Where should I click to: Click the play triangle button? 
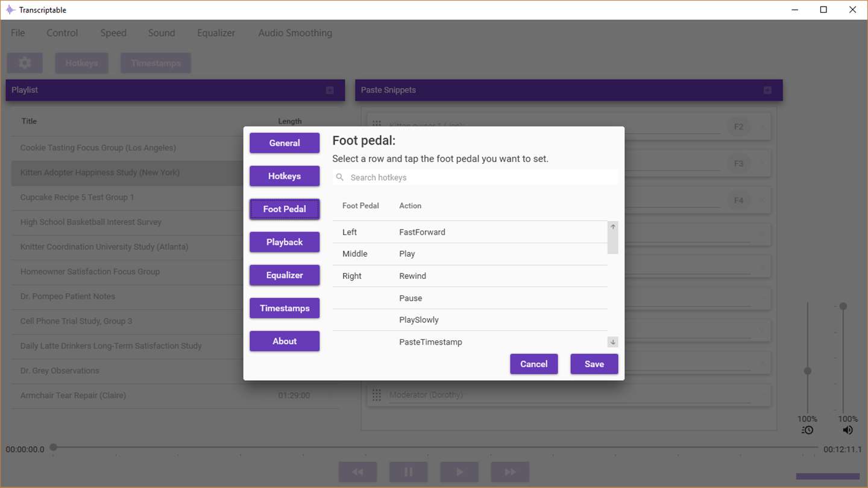point(459,472)
